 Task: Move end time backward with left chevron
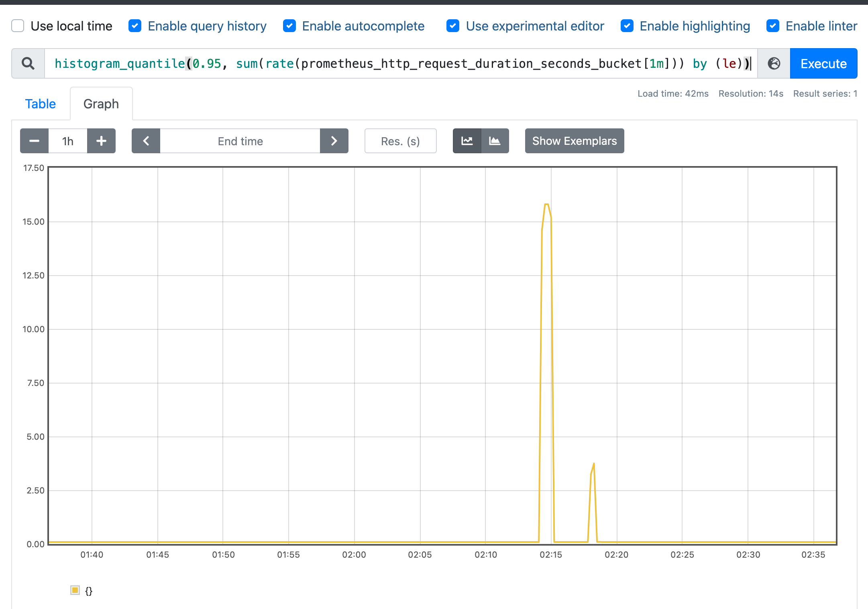(x=146, y=141)
